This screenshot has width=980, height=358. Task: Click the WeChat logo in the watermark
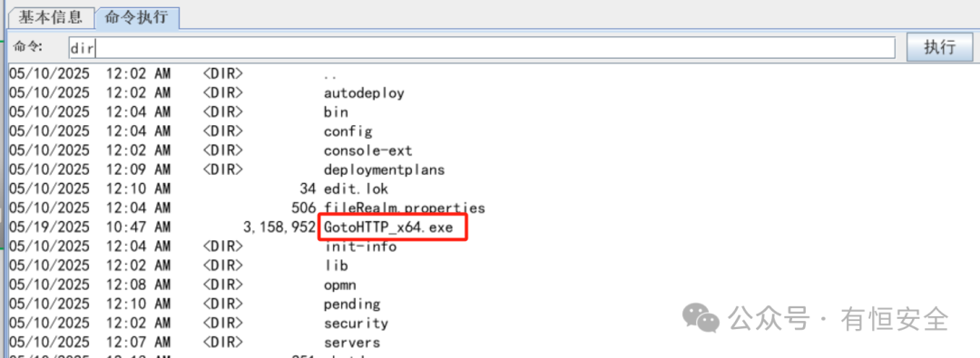(701, 317)
